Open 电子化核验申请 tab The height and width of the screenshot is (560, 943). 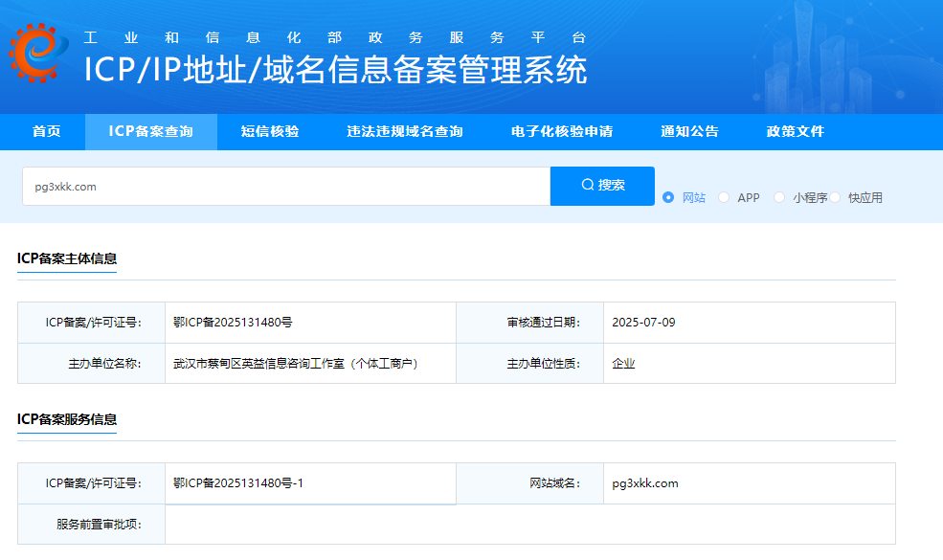click(x=561, y=132)
